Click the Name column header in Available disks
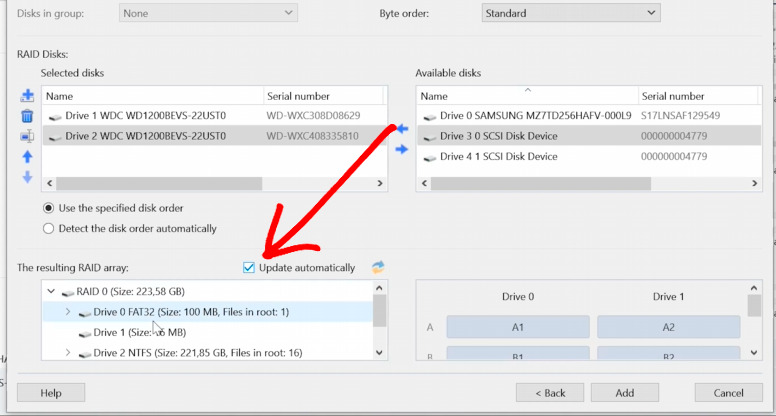The width and height of the screenshot is (776, 416). click(x=528, y=96)
